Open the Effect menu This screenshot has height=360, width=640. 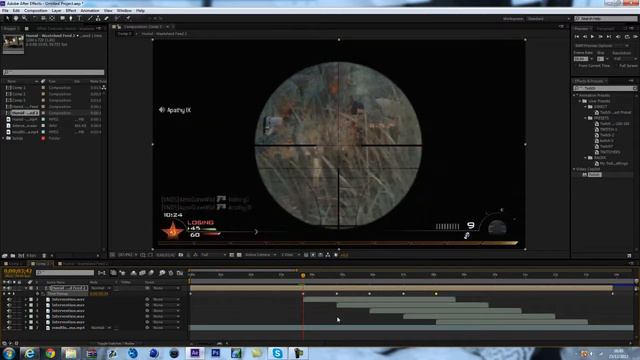pos(71,11)
